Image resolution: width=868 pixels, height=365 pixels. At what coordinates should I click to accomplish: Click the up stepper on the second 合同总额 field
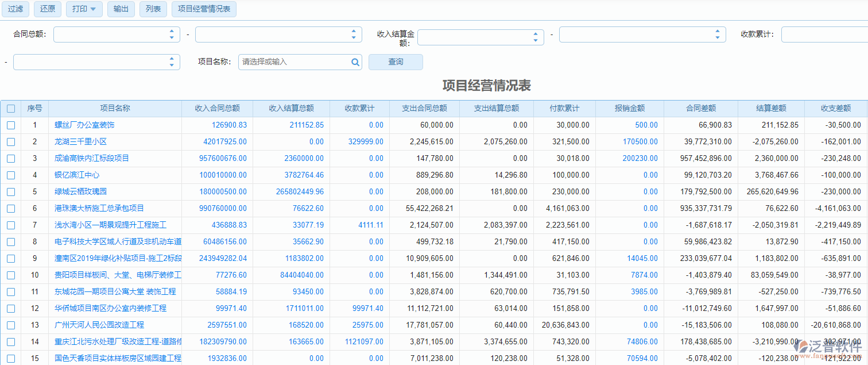point(354,31)
